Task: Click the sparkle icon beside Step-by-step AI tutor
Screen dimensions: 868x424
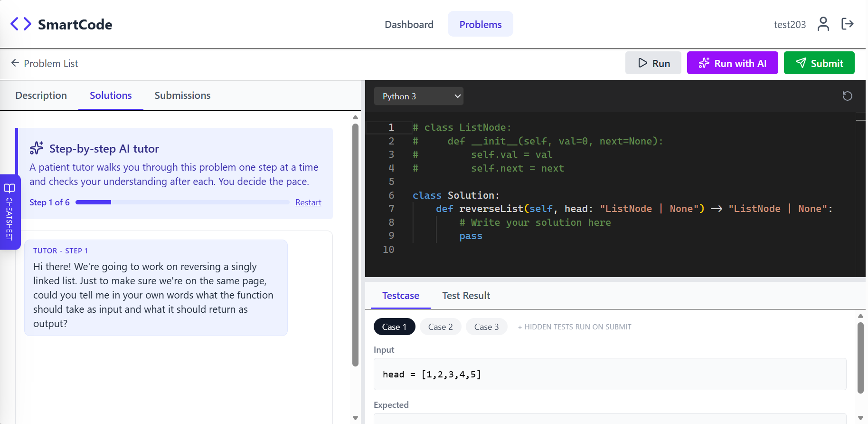Action: click(37, 148)
